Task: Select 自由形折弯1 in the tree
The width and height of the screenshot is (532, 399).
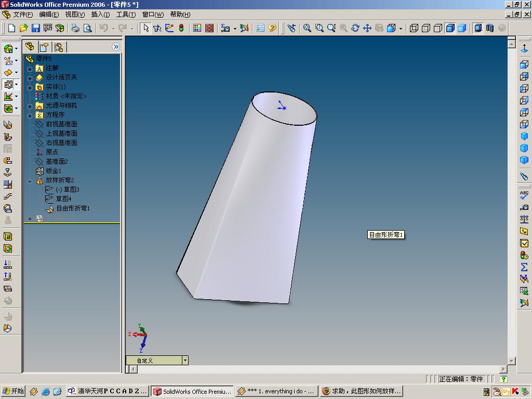Action: coord(73,208)
